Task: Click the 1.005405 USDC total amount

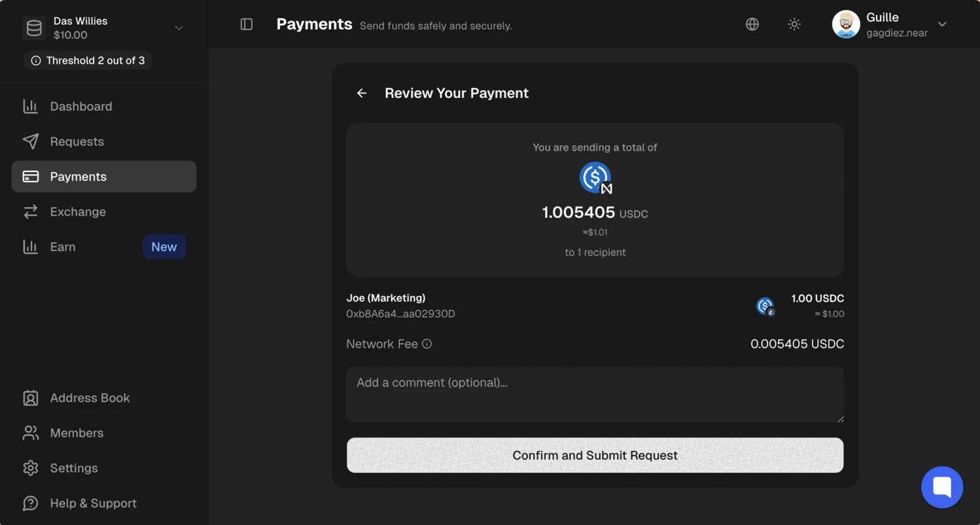Action: click(595, 213)
